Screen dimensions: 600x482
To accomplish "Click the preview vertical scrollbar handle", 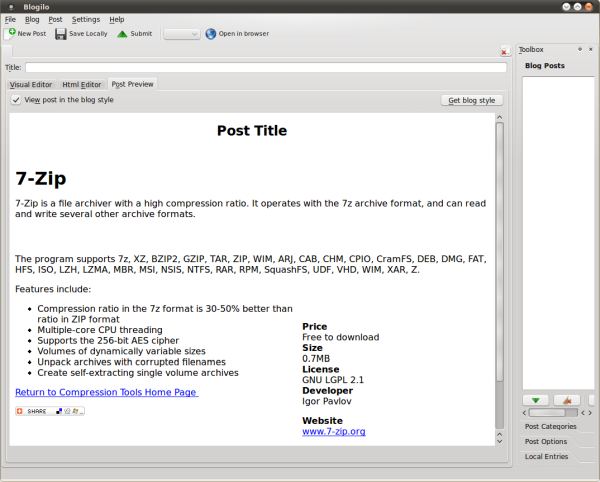I will pos(499,252).
